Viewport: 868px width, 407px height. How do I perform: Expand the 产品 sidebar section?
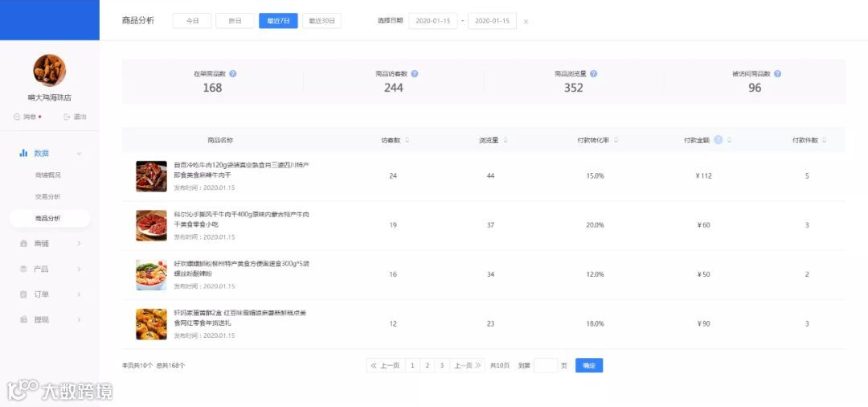pos(79,269)
